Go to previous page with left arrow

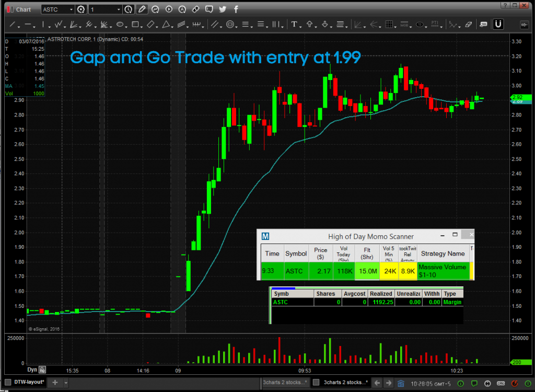[x=377, y=383]
